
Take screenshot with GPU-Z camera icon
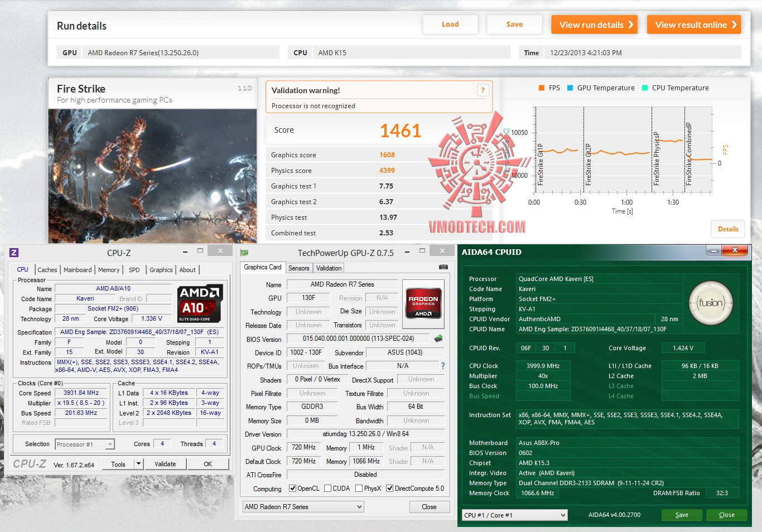coord(443,267)
